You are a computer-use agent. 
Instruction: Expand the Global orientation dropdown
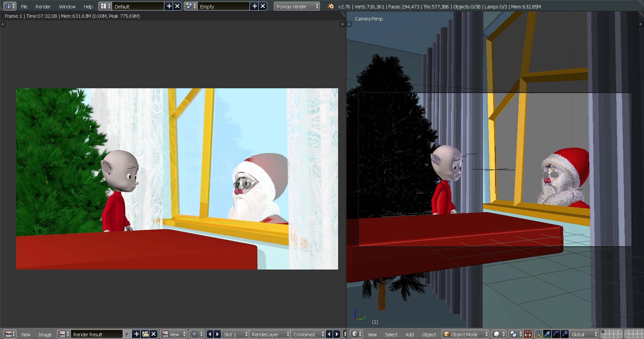(584, 334)
